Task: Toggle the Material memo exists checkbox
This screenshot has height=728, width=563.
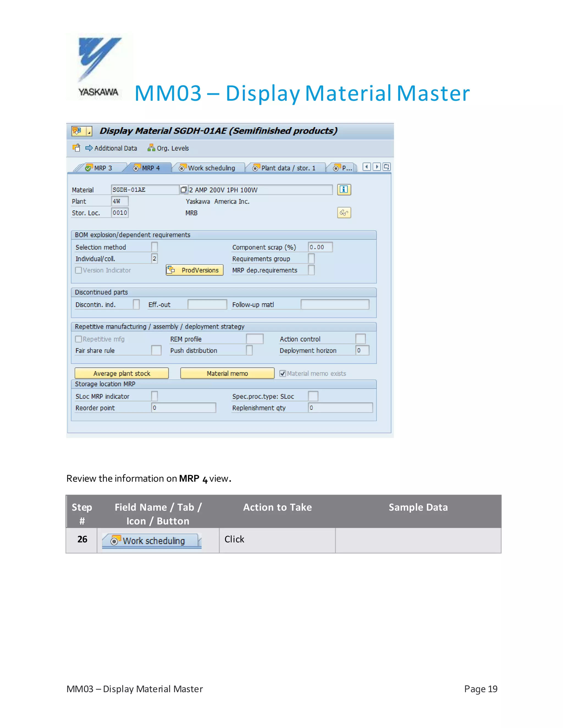Action: pos(283,374)
